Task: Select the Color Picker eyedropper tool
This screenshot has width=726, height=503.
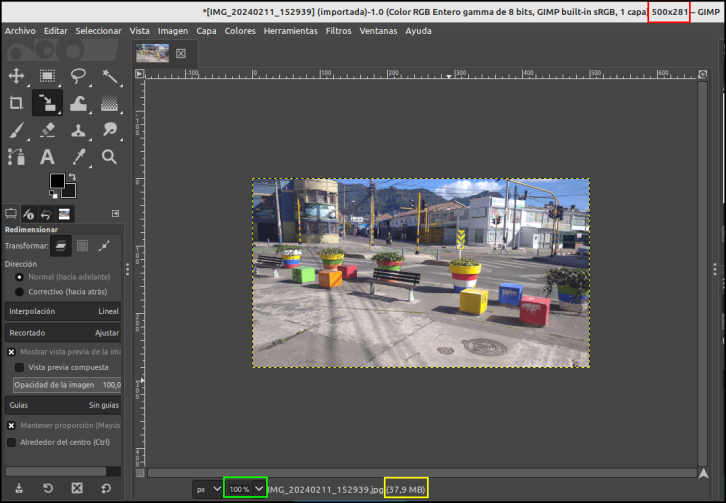Action: tap(78, 157)
